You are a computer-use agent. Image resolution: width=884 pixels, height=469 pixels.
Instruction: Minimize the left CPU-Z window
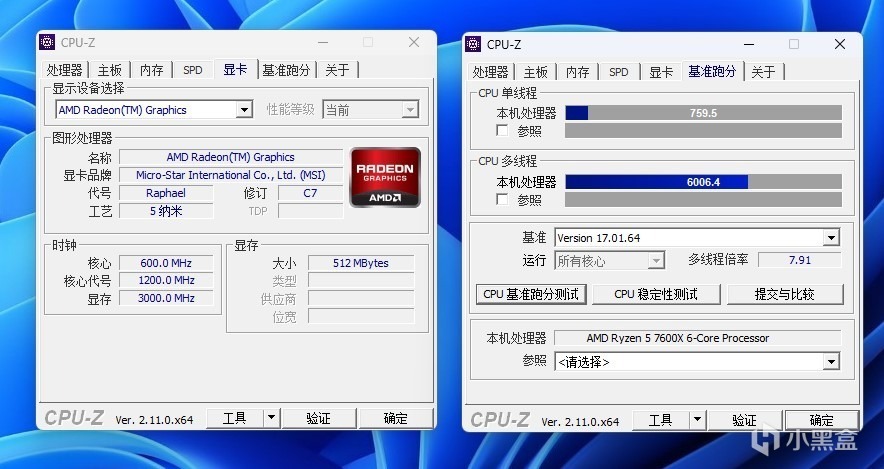(323, 42)
